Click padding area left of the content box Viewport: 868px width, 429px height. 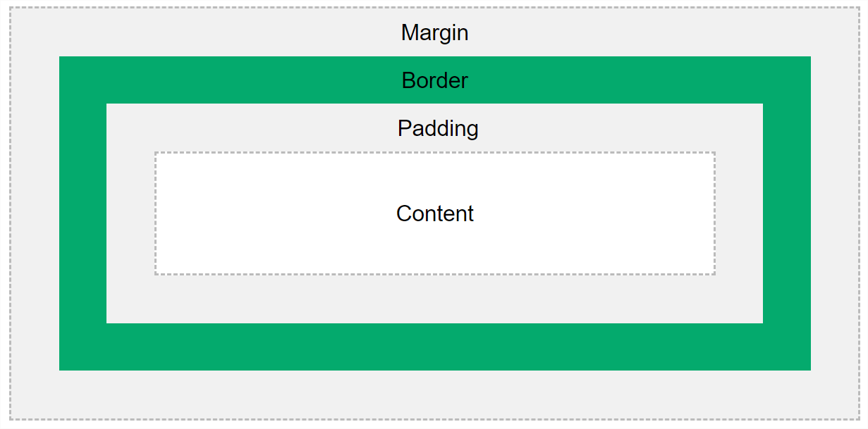130,213
